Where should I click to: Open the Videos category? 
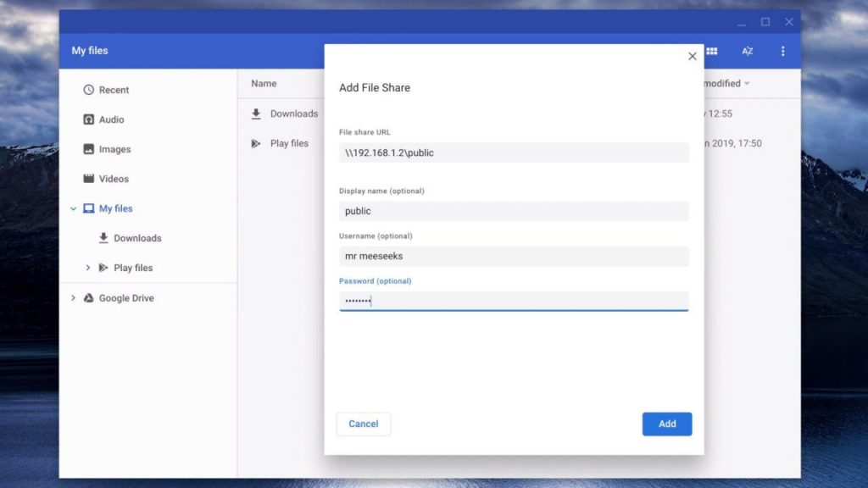106,179
